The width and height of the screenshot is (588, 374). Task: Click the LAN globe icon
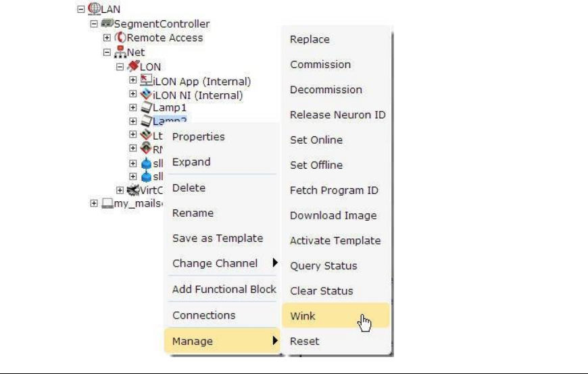[x=95, y=10]
